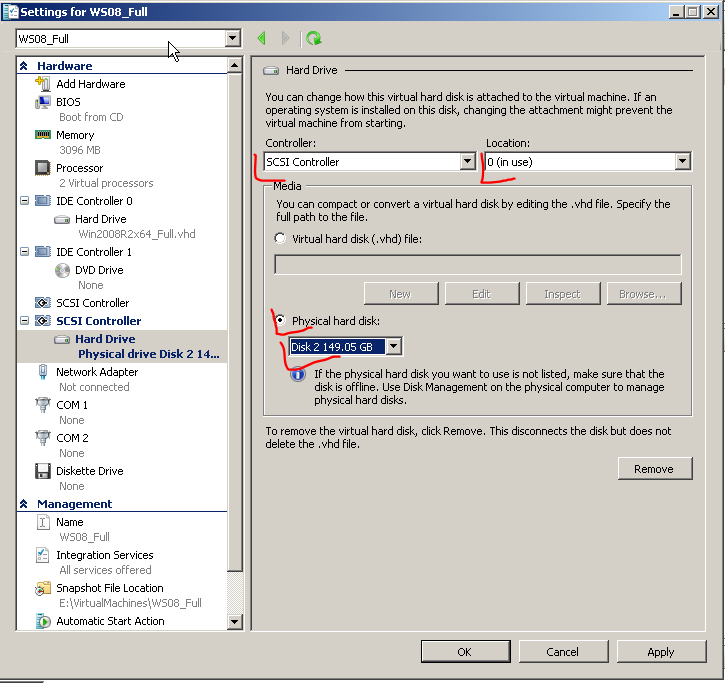
Task: Open the WS08_Full virtual machine dropdown
Action: click(x=233, y=38)
